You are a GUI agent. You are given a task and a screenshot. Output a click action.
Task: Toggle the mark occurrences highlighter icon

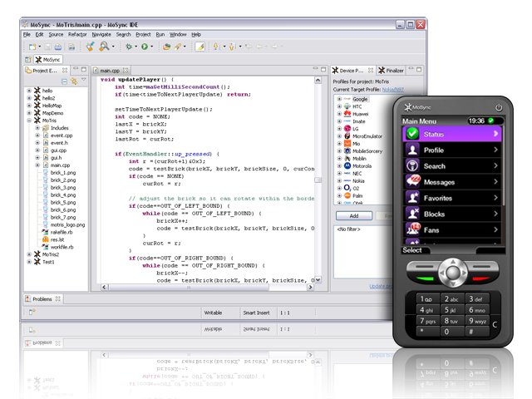[199, 47]
